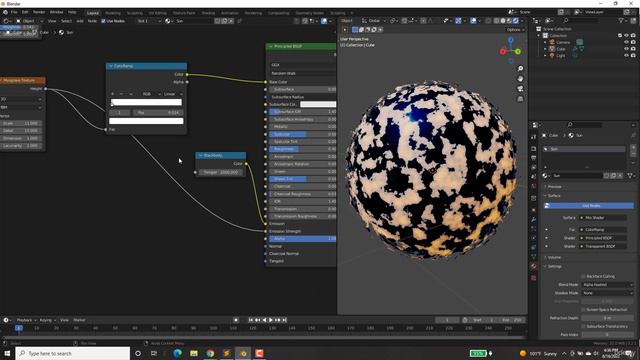Image resolution: width=640 pixels, height=360 pixels.
Task: Click the Use Nodes button in Surface panel
Action: [x=588, y=206]
